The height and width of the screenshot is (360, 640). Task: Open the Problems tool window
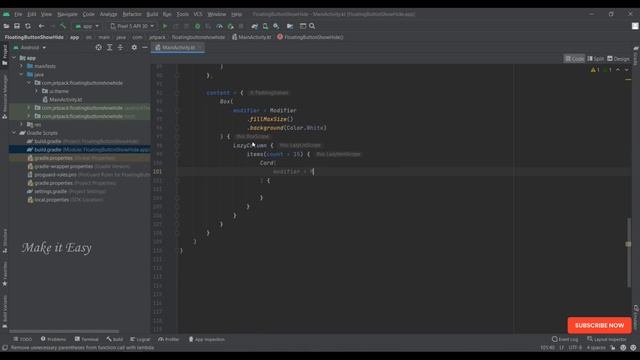pos(53,340)
